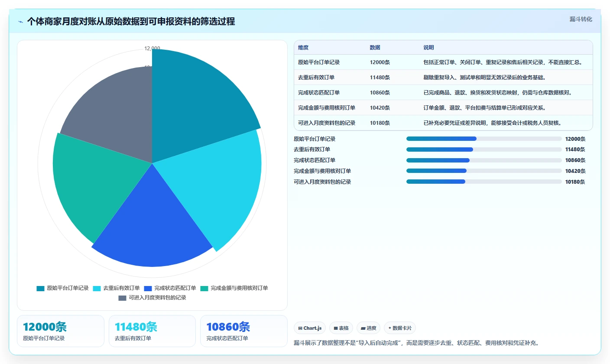This screenshot has width=610, height=364.
Task: Click table cell 完成状态匹配订单
Action: point(319,92)
